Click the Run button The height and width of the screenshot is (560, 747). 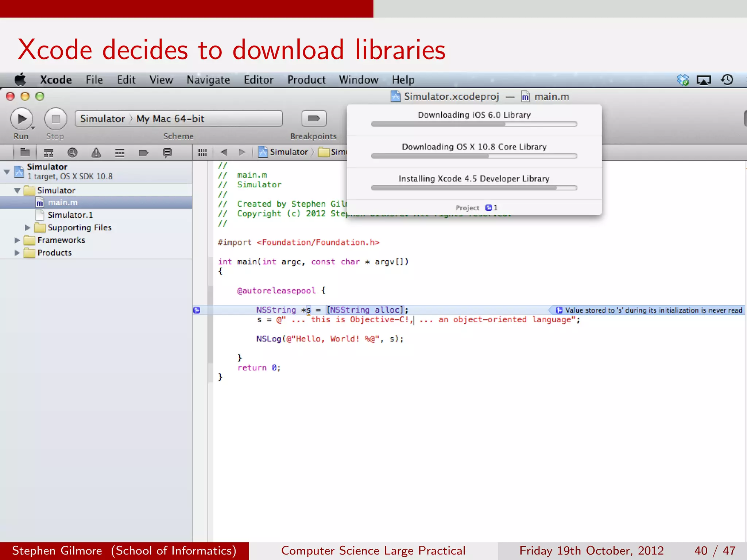click(22, 119)
